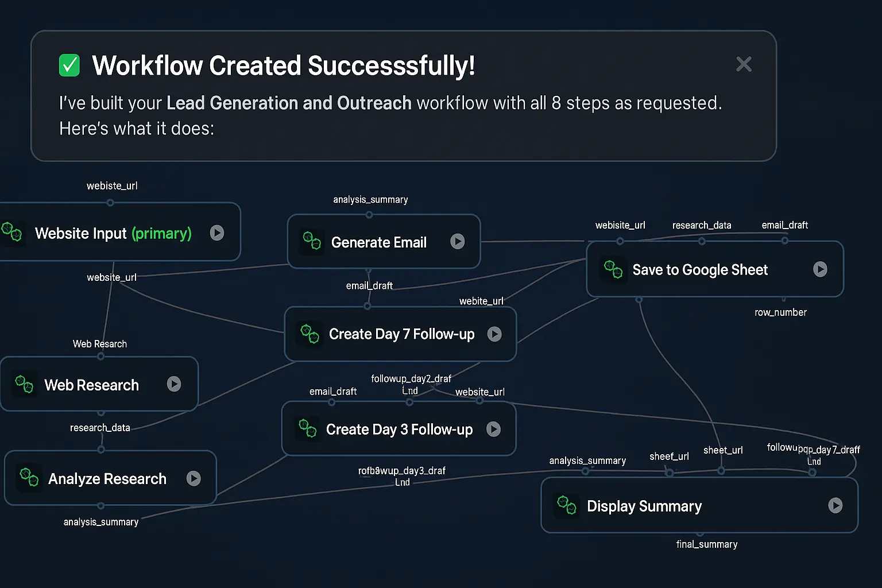
Task: Click the agent icon on Generate Email node
Action: click(312, 242)
